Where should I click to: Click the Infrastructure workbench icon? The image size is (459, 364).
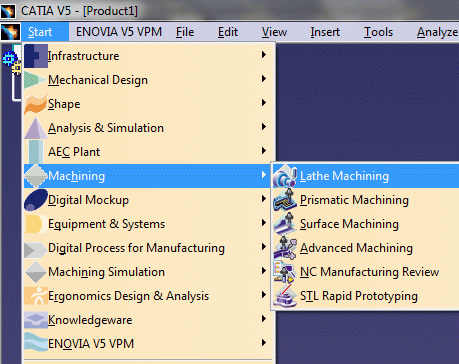(36, 56)
